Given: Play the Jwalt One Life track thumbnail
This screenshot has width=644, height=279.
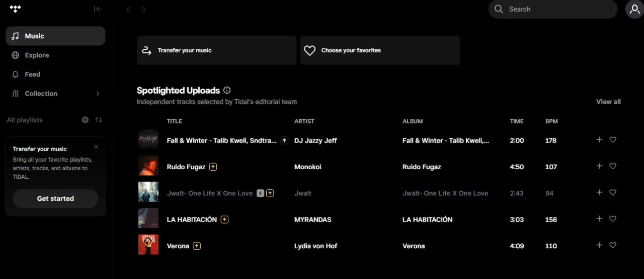Looking at the screenshot, I should coord(148,192).
